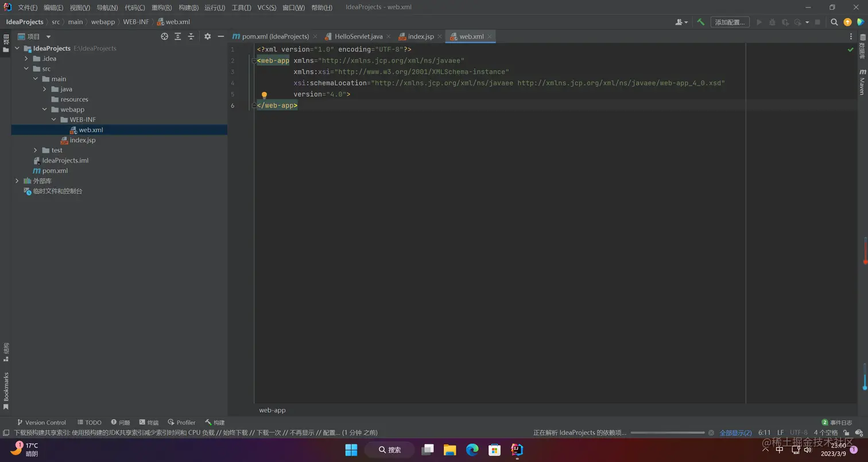Screen dimensions: 868x462
Task: Click the dependency resolving progress bar
Action: click(x=667, y=433)
